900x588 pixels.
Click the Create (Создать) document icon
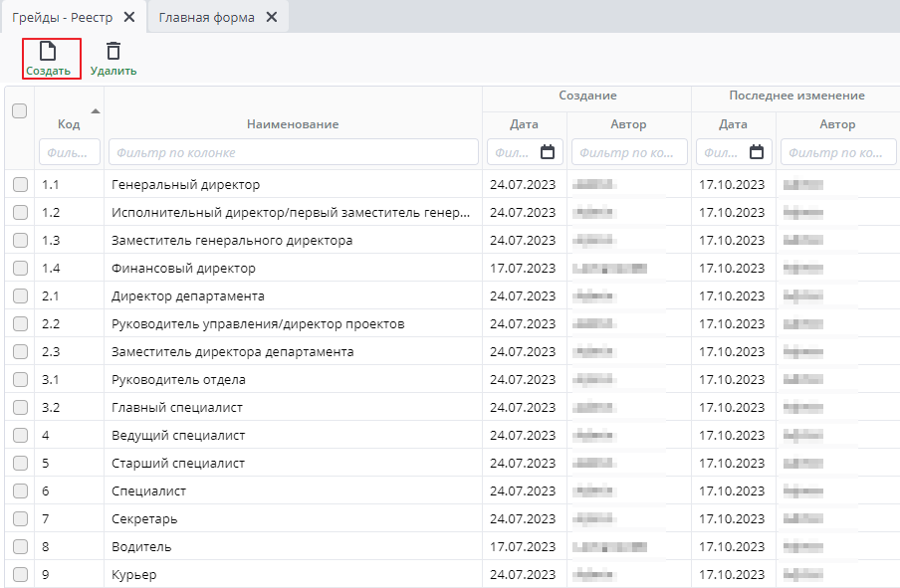coord(47,52)
